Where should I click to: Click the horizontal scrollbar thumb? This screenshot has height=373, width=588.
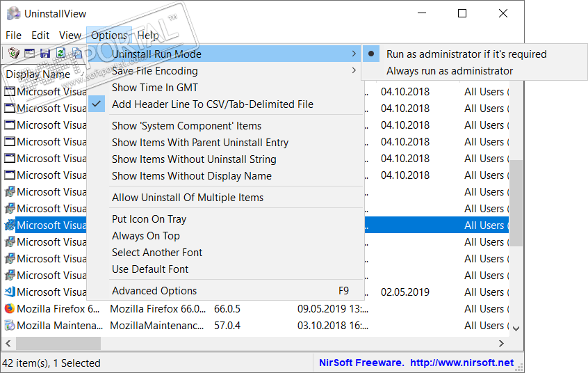(59, 344)
